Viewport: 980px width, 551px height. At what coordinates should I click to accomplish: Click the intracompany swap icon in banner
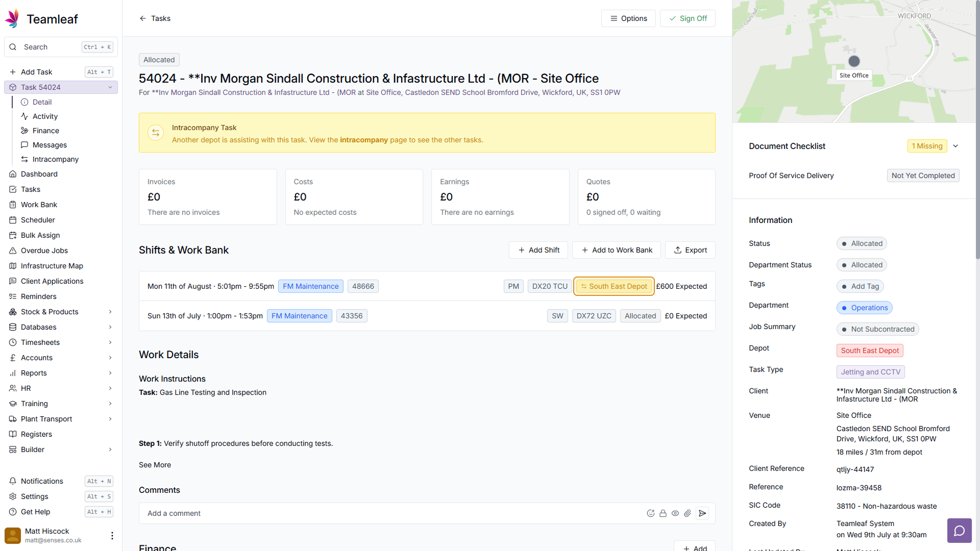pyautogui.click(x=156, y=133)
